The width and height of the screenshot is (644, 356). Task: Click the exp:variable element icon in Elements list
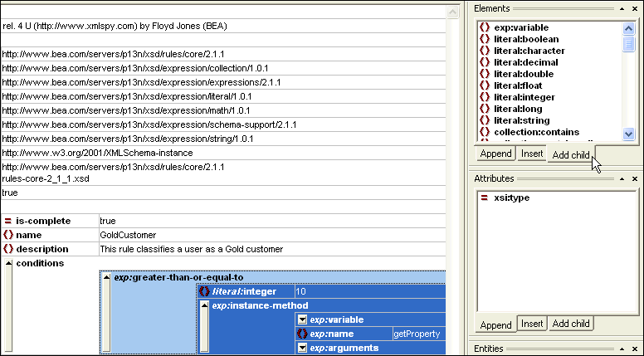pyautogui.click(x=485, y=27)
